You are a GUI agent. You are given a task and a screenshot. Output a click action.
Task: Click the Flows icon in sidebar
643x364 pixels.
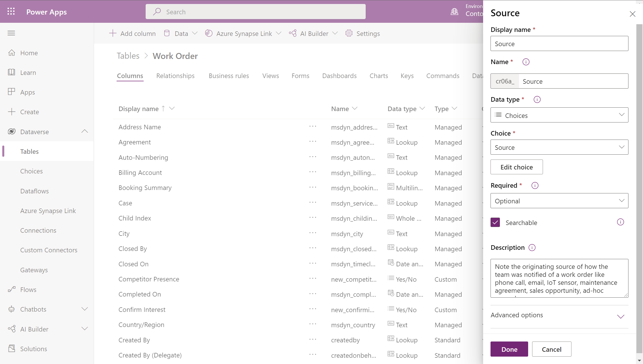pyautogui.click(x=11, y=289)
